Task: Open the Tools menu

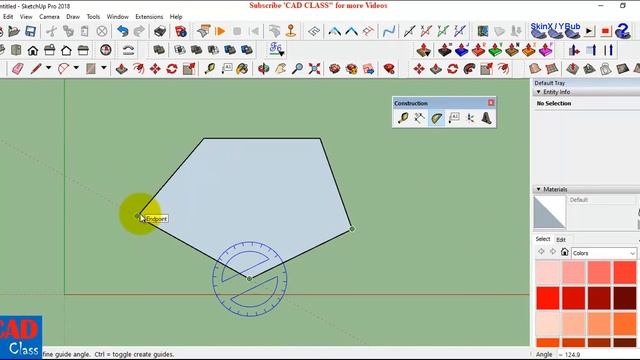Action: coord(93,17)
